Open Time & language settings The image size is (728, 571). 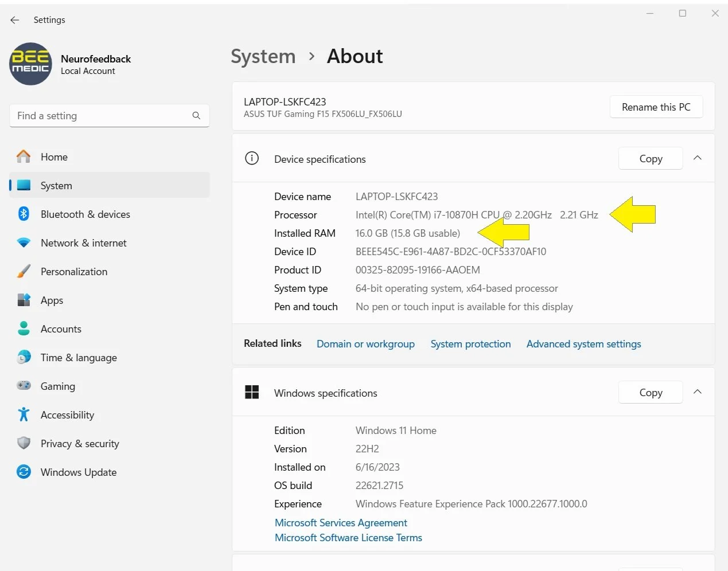[109, 357]
